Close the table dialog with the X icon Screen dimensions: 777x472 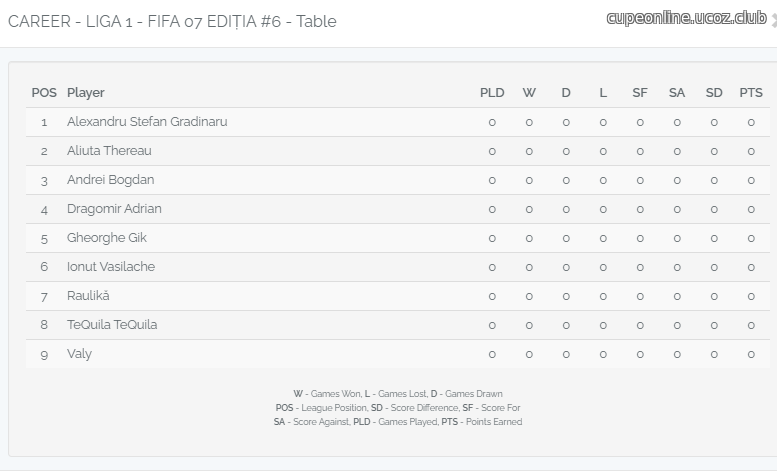point(774,20)
